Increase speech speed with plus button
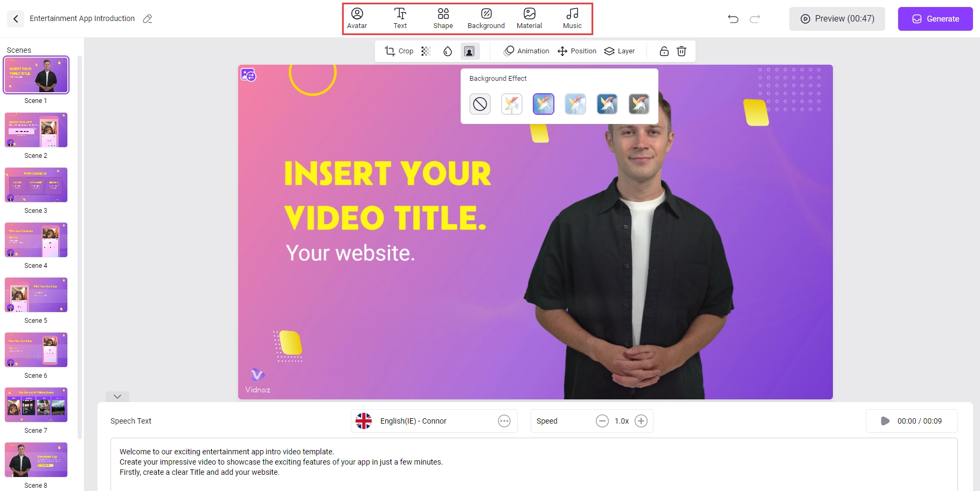This screenshot has height=491, width=980. tap(641, 421)
